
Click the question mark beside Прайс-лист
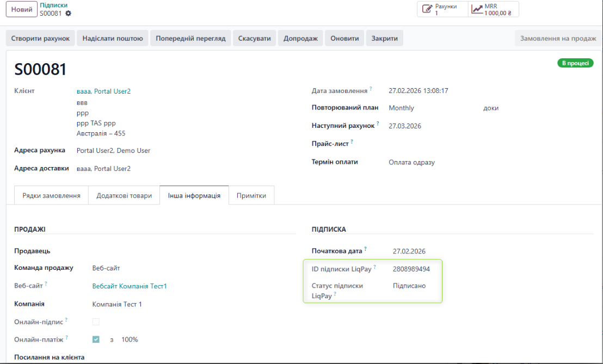(x=352, y=140)
